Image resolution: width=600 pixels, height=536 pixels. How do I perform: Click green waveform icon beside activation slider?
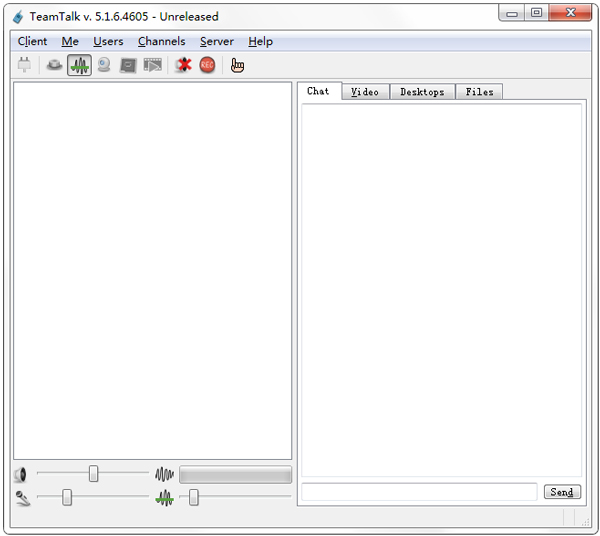(165, 498)
